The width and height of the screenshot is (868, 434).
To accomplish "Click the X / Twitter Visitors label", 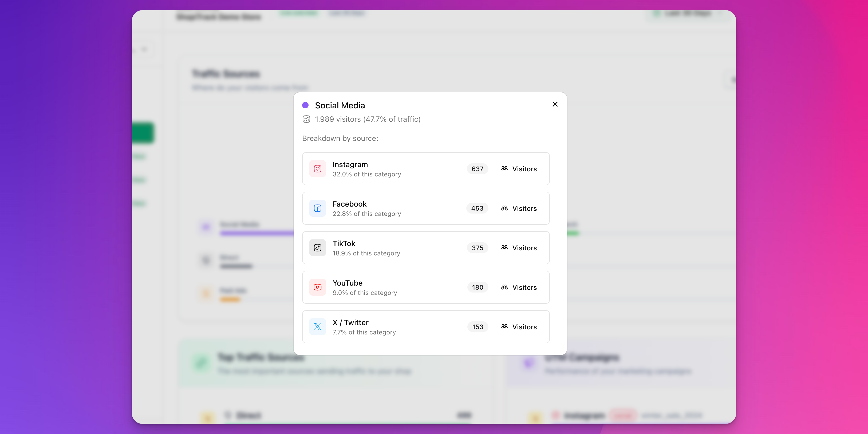I will [x=524, y=327].
